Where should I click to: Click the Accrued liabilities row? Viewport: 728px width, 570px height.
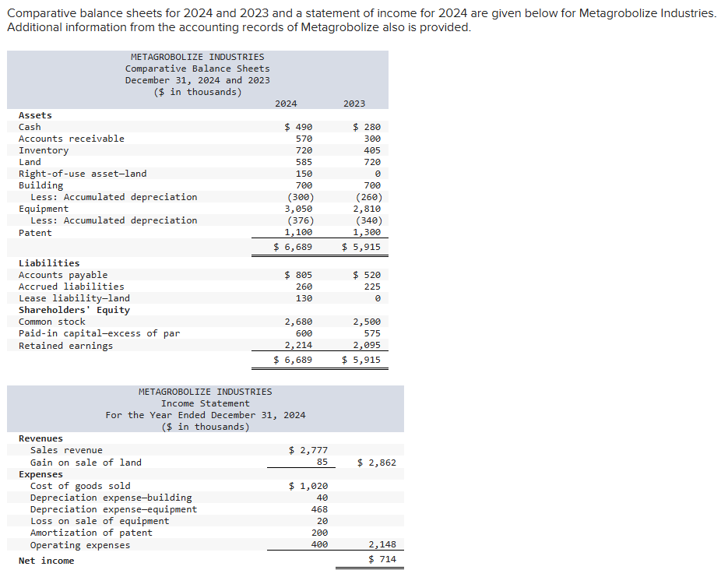coord(69,286)
